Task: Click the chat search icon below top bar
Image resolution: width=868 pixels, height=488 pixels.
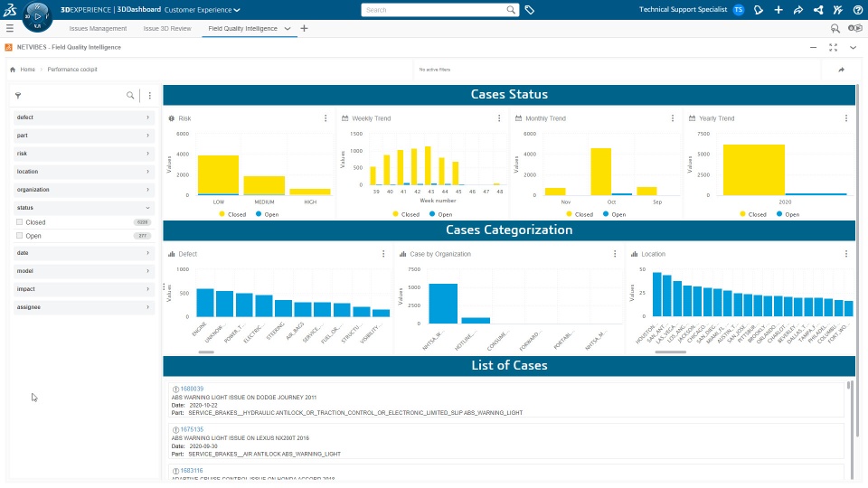Action: pos(835,28)
